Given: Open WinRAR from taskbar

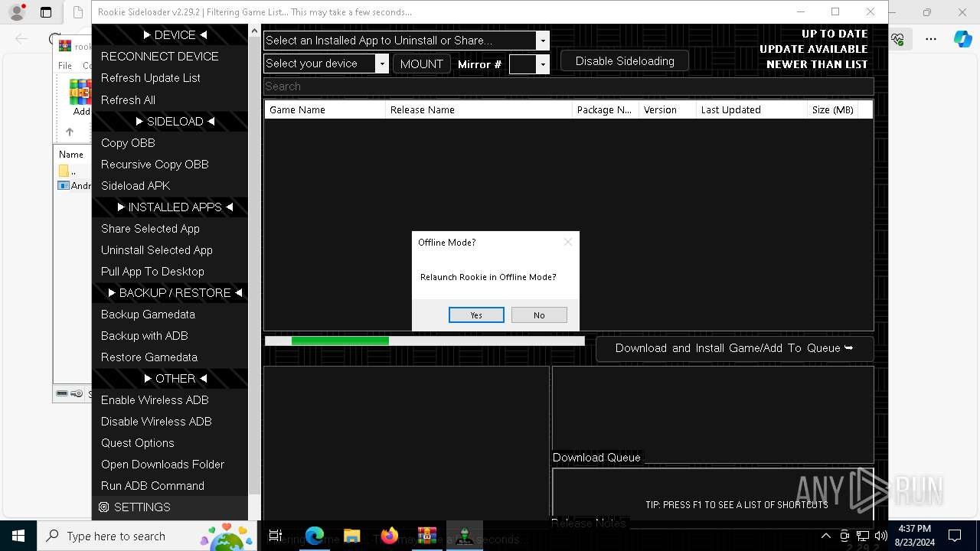Looking at the screenshot, I should pyautogui.click(x=426, y=536).
